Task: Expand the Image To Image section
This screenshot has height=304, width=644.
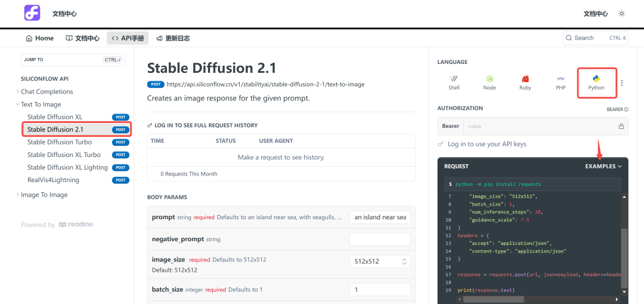Action: coord(44,195)
